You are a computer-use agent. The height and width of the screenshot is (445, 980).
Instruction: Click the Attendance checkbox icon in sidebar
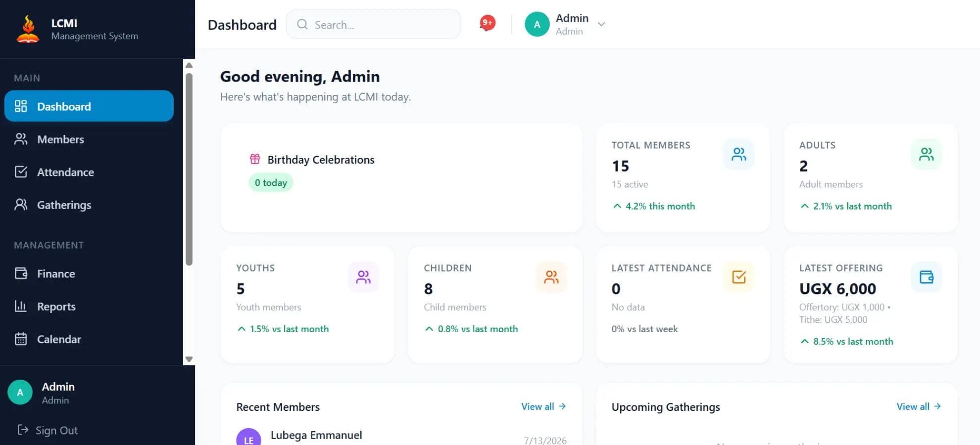pyautogui.click(x=21, y=172)
